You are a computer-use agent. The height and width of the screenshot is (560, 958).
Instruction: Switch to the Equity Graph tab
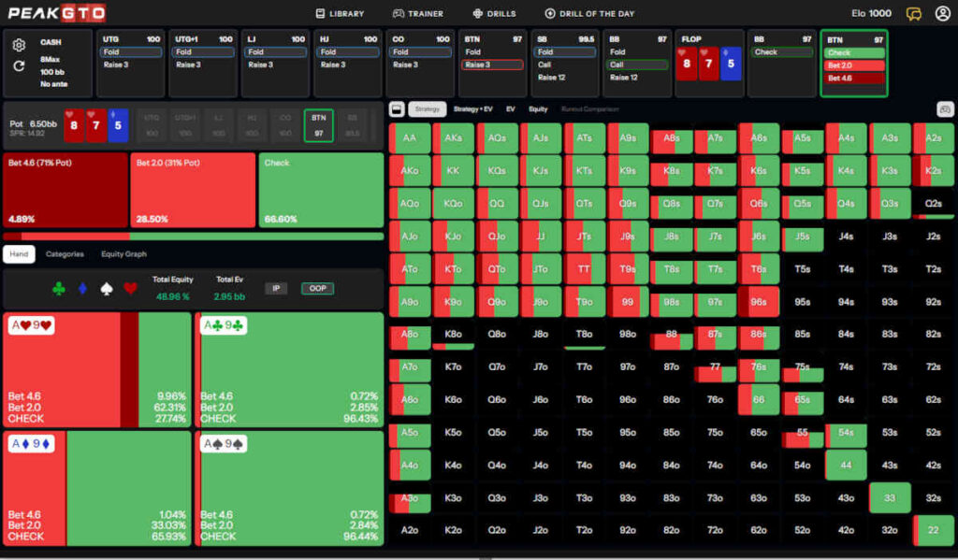[123, 254]
